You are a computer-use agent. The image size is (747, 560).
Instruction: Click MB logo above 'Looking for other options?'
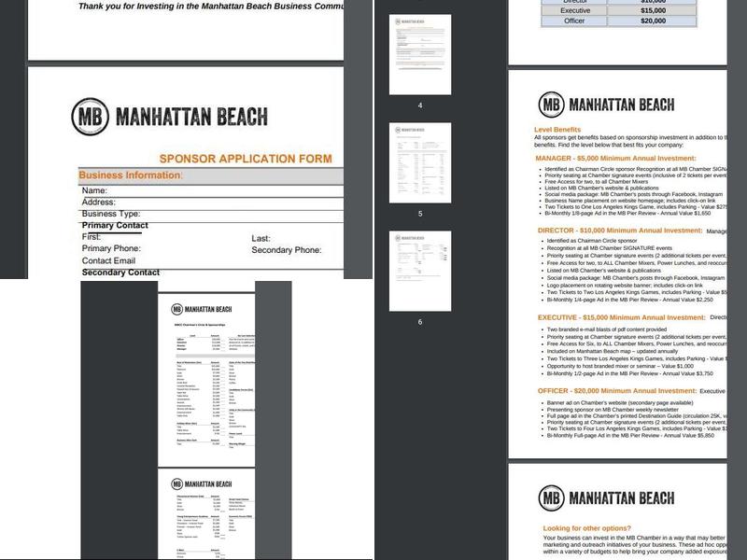(551, 498)
